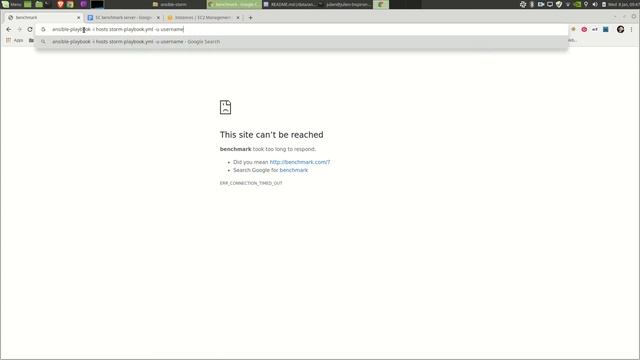Viewport: 640px width, 360px height.
Task: Close the EC2 Management tab
Action: point(238,18)
